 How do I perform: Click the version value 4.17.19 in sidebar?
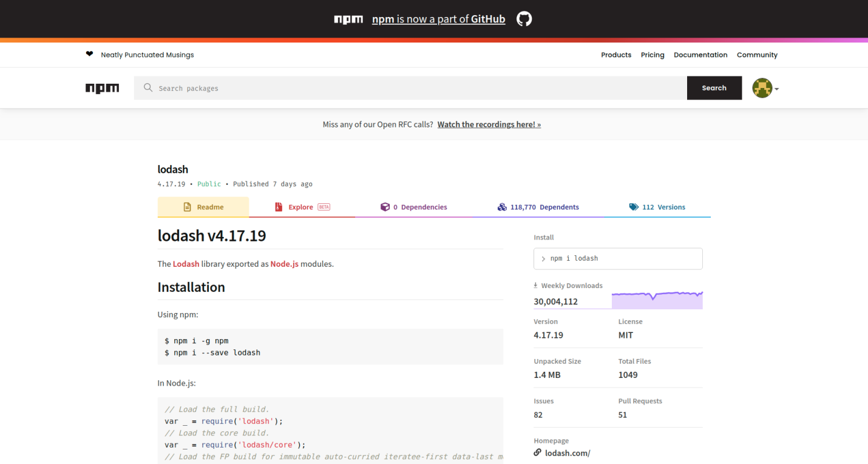pyautogui.click(x=549, y=335)
